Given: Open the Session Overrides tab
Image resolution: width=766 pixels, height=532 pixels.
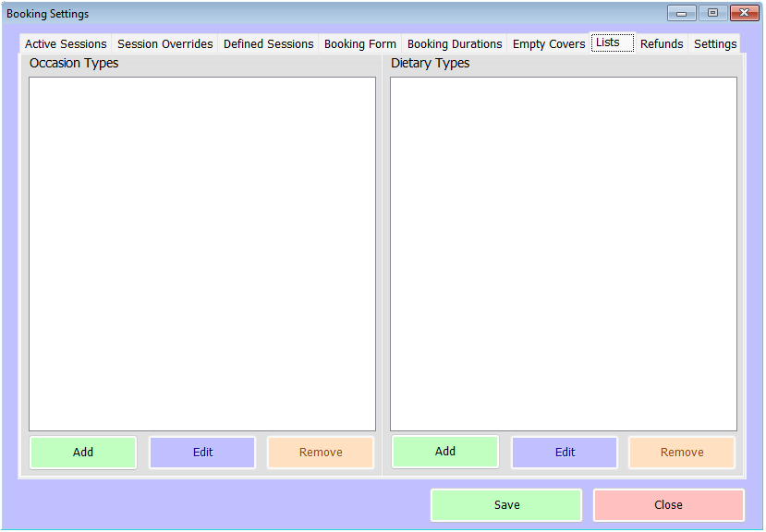Looking at the screenshot, I should tap(164, 44).
